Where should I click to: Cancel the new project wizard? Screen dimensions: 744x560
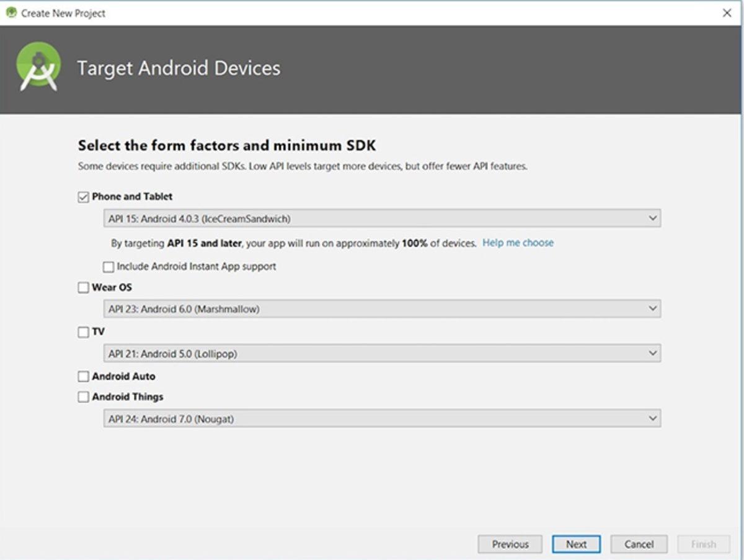pos(639,544)
